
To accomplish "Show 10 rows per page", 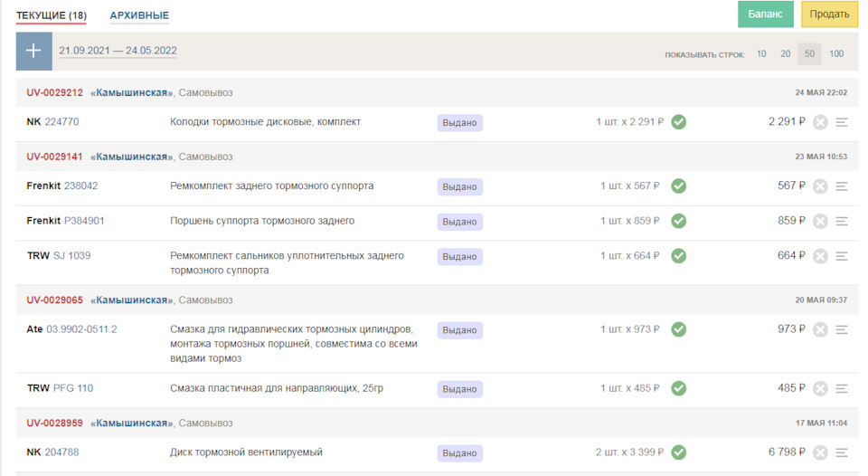I will (x=761, y=54).
